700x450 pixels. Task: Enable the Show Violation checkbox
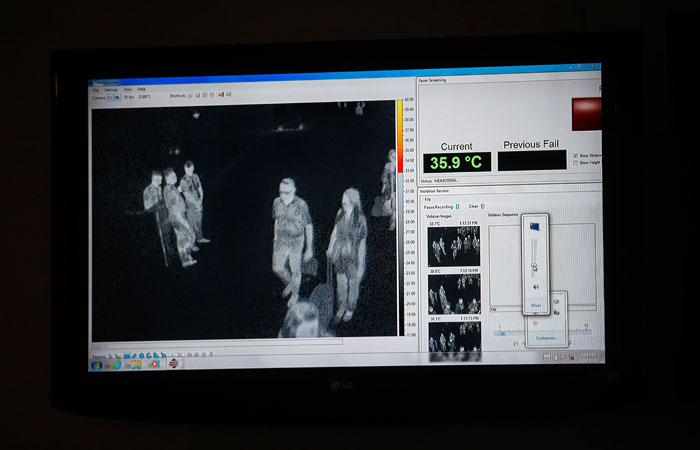(575, 155)
